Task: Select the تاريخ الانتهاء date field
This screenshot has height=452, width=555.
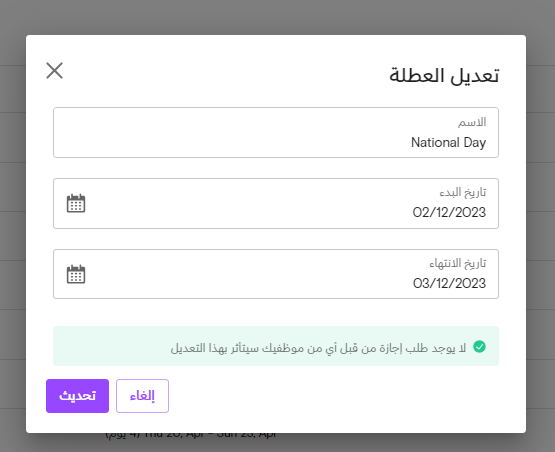Action: [276, 274]
